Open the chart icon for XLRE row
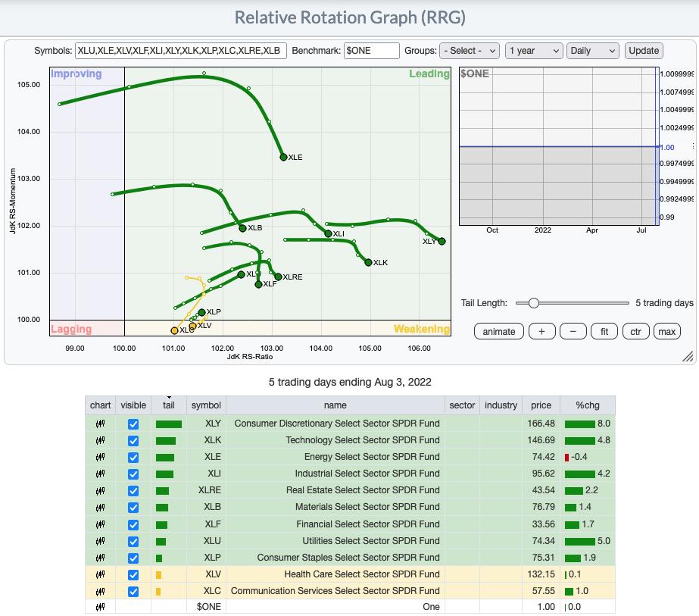Viewport: 699px width, 616px height. [x=100, y=491]
